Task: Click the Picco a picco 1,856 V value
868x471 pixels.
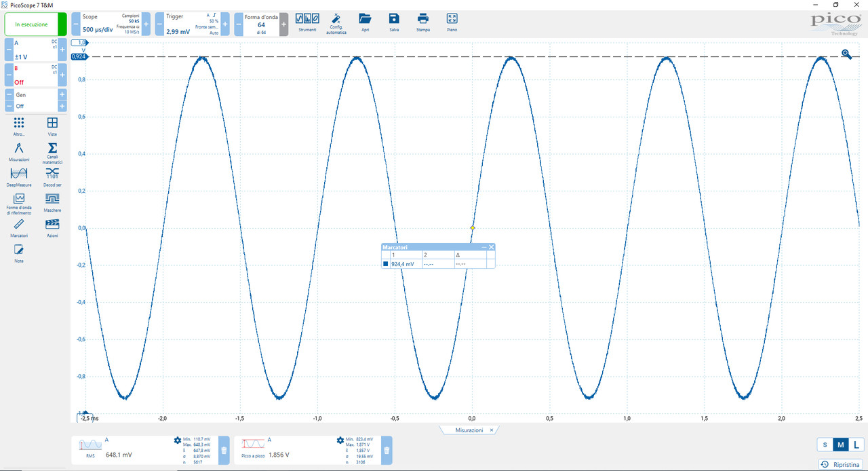Action: coord(279,455)
